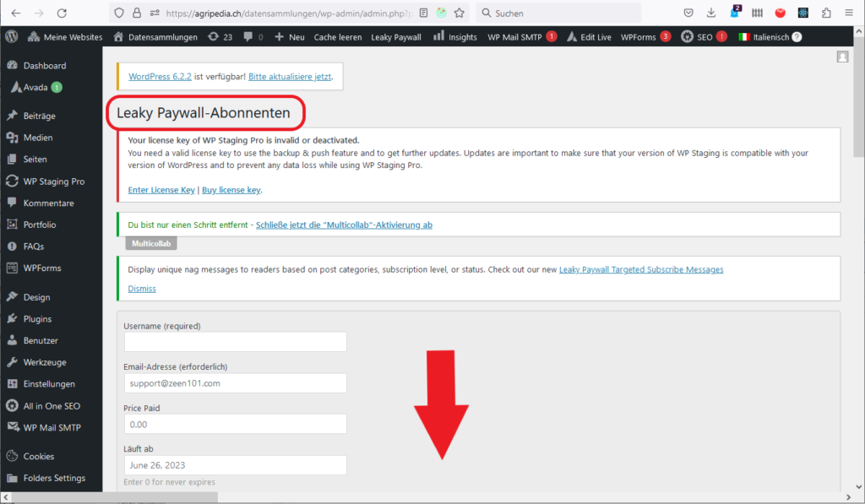Open the user avatar icon at top right
Viewport: 865px width, 504px height.
coord(842,57)
